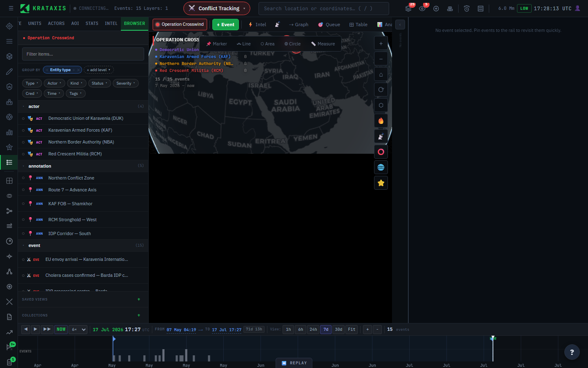Image resolution: width=588 pixels, height=368 pixels.
Task: Select the pencil edit icon in left sidebar
Action: pyautogui.click(x=9, y=72)
